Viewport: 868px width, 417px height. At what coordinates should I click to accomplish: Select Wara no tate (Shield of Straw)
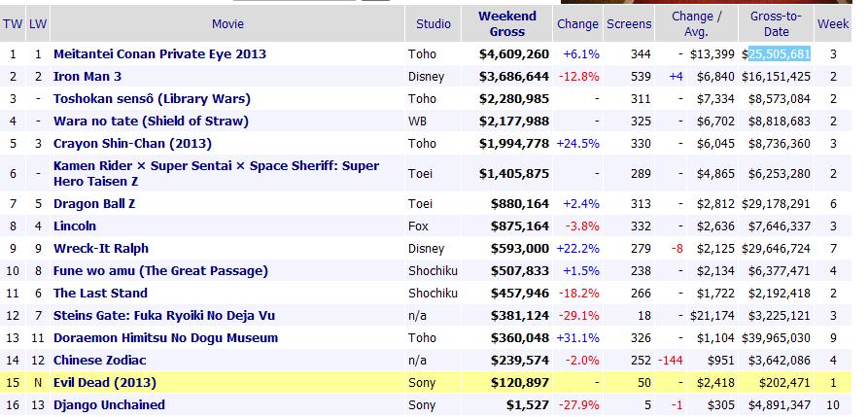point(151,121)
